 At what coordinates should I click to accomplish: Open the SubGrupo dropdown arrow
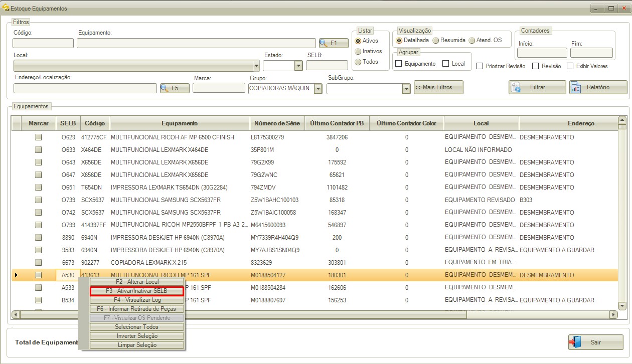coord(406,89)
